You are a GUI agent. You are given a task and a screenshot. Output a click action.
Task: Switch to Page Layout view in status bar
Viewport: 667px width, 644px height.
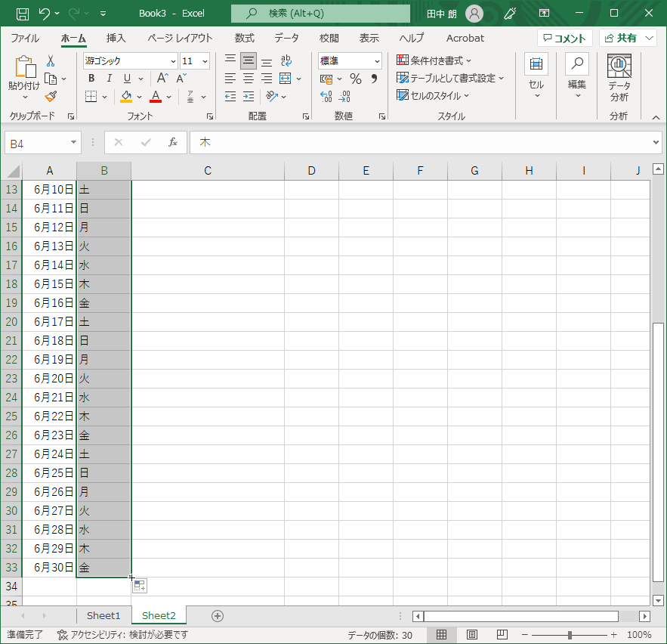tap(472, 635)
